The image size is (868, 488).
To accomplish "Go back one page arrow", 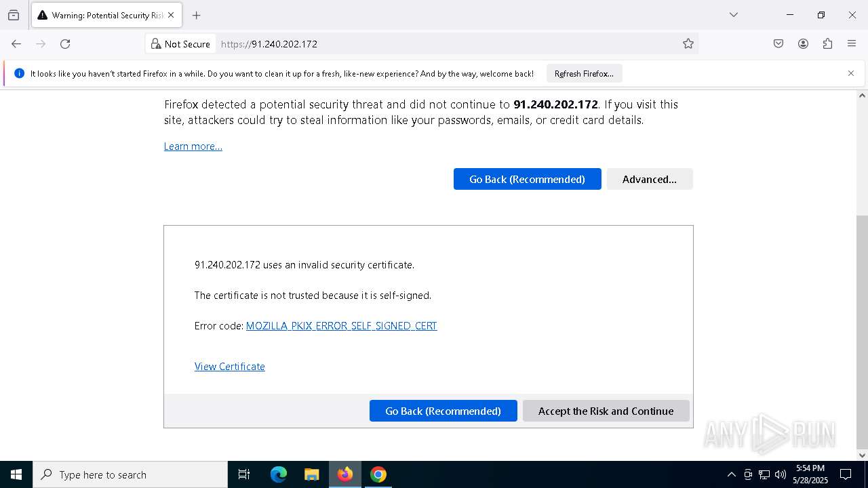I will click(x=16, y=44).
